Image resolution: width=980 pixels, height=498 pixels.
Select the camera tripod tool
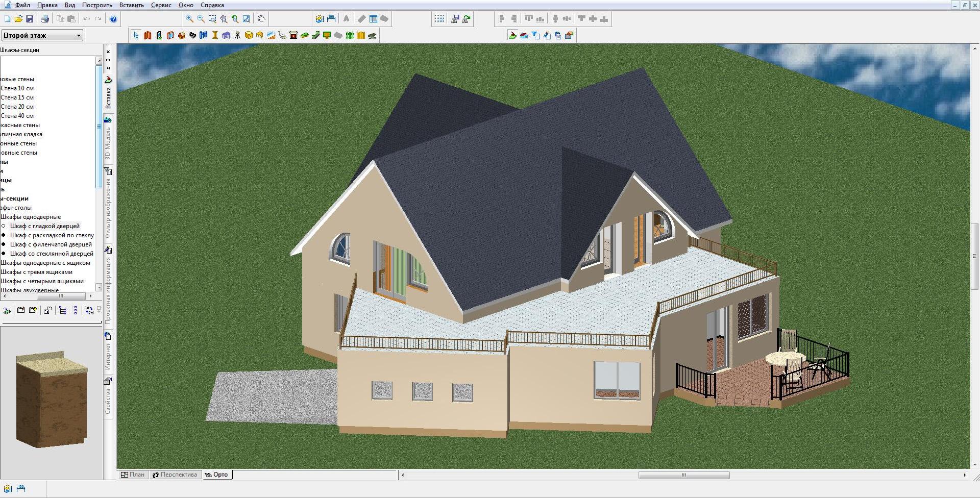pyautogui.click(x=237, y=35)
